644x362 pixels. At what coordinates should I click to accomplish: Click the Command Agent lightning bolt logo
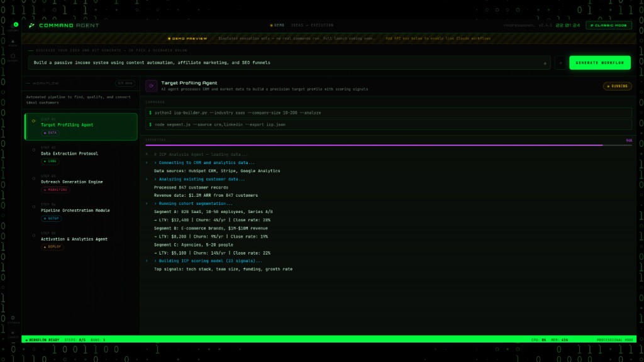30,25
